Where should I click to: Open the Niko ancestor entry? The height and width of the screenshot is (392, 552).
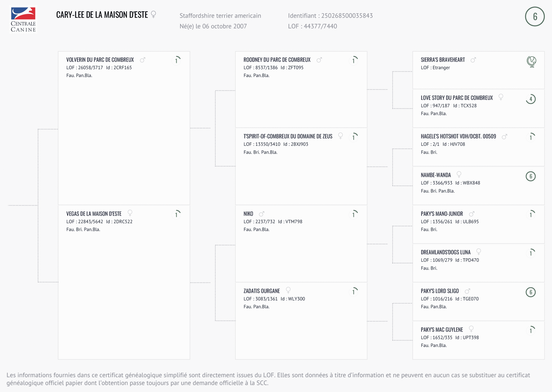tap(248, 214)
